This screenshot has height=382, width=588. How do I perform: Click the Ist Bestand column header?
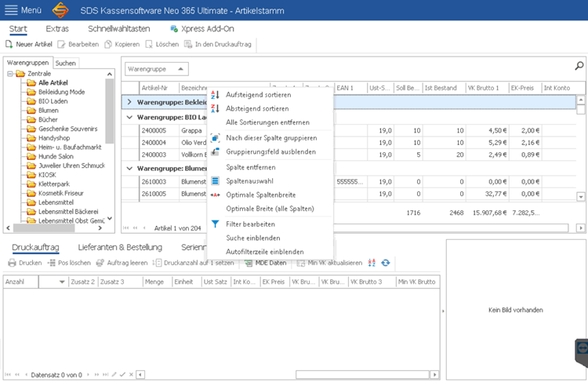click(444, 88)
